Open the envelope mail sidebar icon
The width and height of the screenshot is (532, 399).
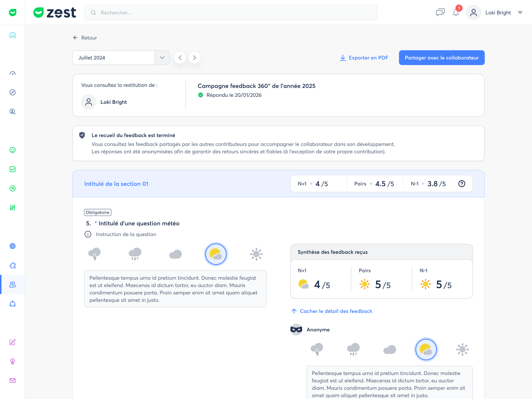tap(13, 381)
